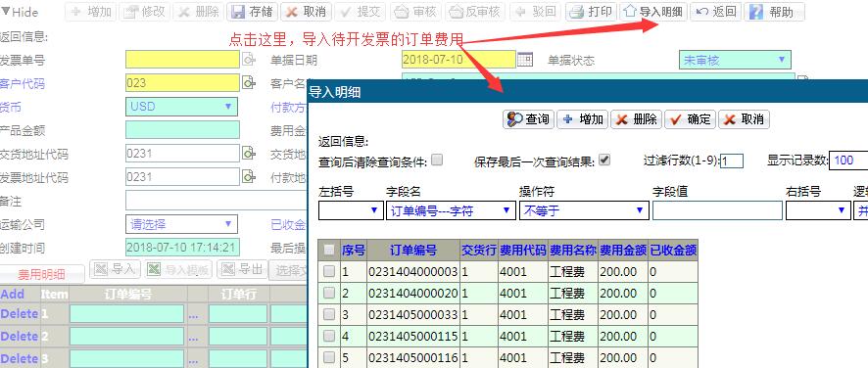The width and height of the screenshot is (868, 368).
Task: Click 取消 in the 导入明细 dialog
Action: tap(744, 119)
